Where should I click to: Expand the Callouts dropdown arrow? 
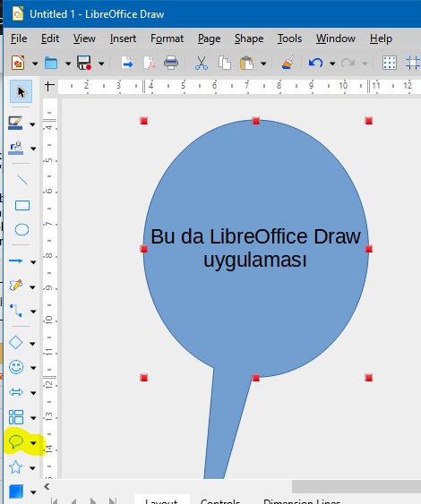point(33,443)
